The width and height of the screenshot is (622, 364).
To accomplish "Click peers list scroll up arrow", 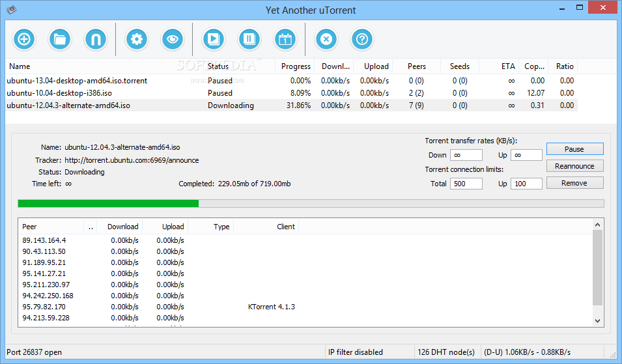I will pyautogui.click(x=597, y=225).
